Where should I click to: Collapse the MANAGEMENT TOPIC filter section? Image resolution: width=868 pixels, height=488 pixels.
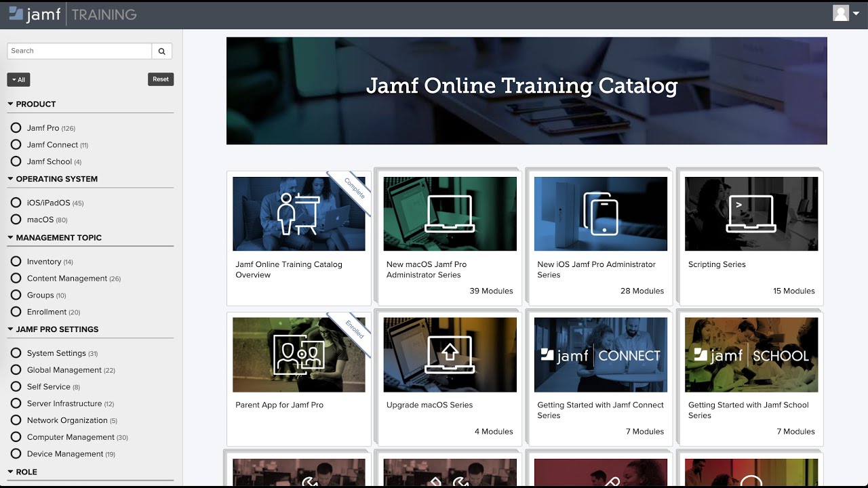click(55, 238)
